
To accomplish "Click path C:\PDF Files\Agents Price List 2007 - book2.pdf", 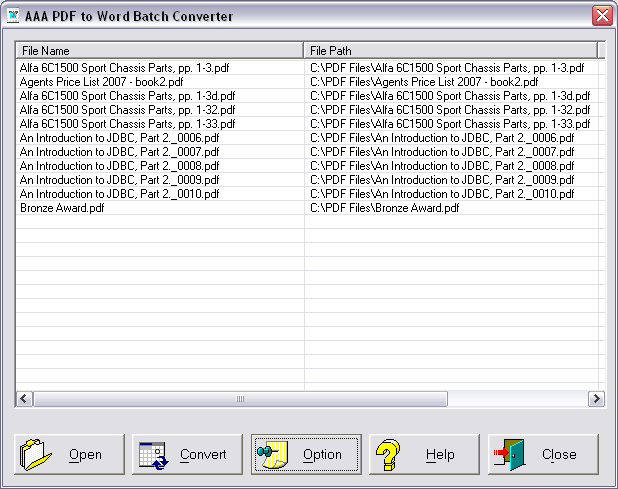I will [424, 82].
